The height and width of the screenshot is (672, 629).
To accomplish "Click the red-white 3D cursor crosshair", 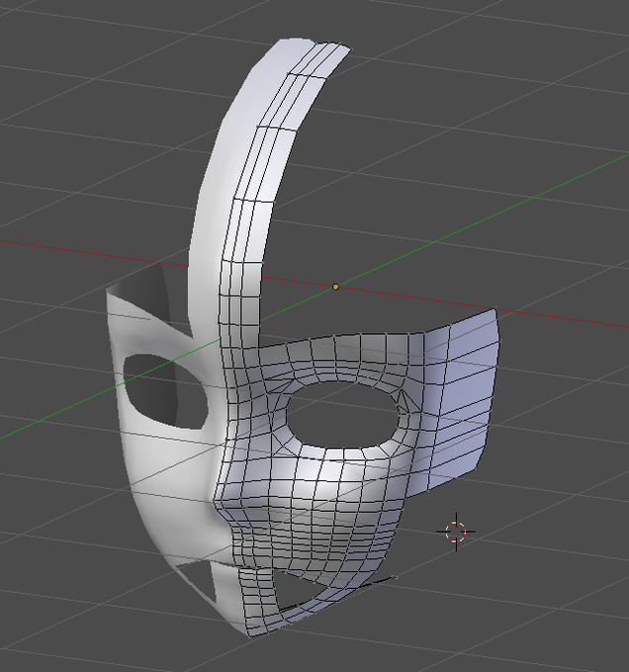I will 456,532.
